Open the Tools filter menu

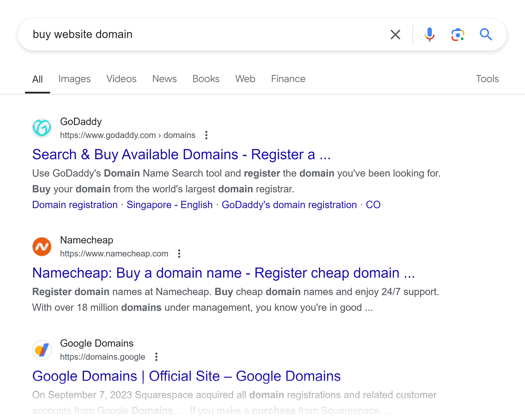click(487, 79)
